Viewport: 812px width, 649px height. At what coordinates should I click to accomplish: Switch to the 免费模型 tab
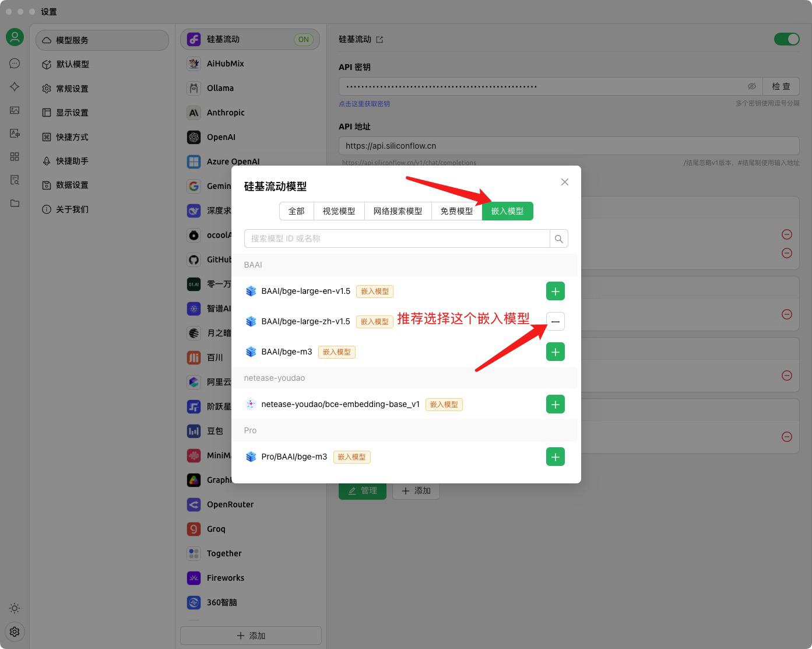[x=457, y=211]
